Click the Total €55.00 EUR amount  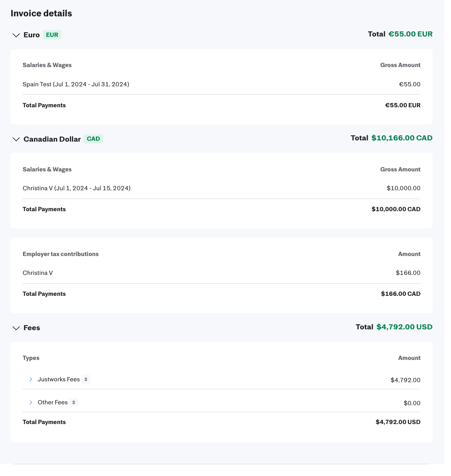(410, 34)
